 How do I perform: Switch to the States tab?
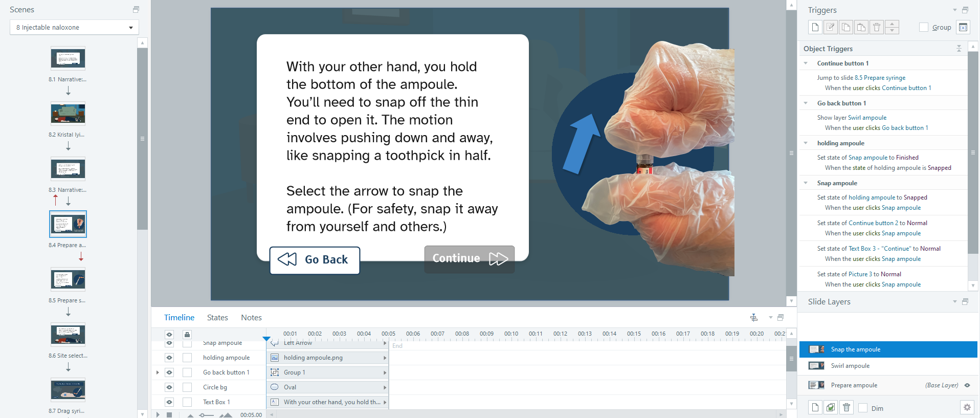click(x=217, y=318)
